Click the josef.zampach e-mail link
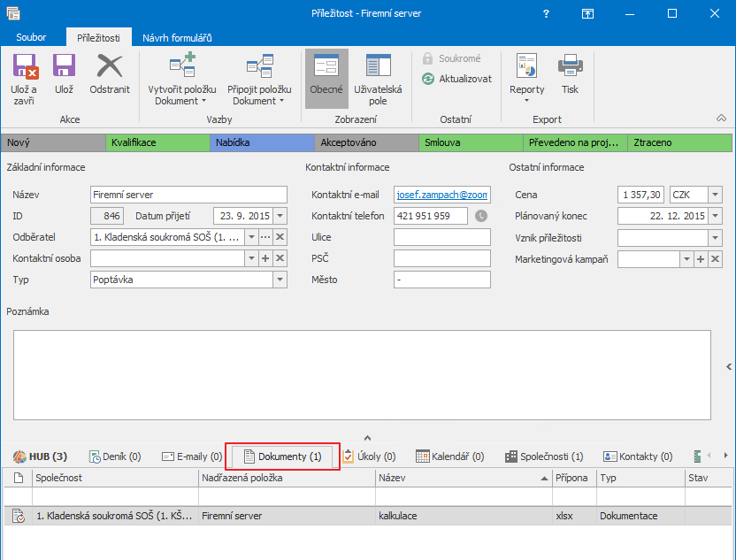 tap(442, 195)
